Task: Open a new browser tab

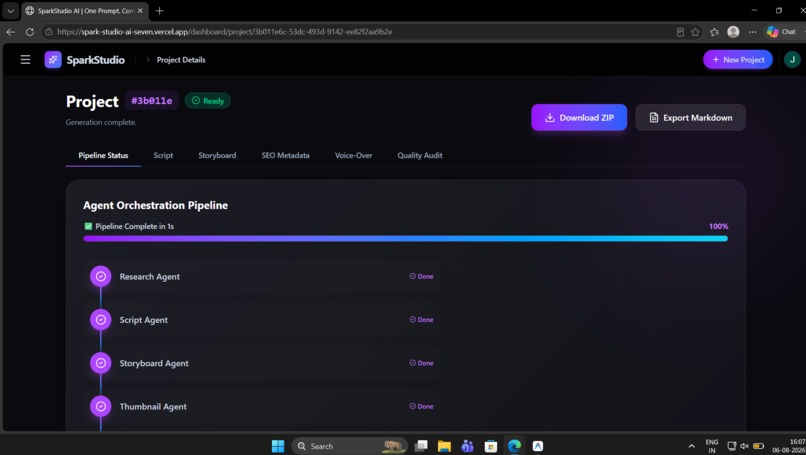Action: 159,10
